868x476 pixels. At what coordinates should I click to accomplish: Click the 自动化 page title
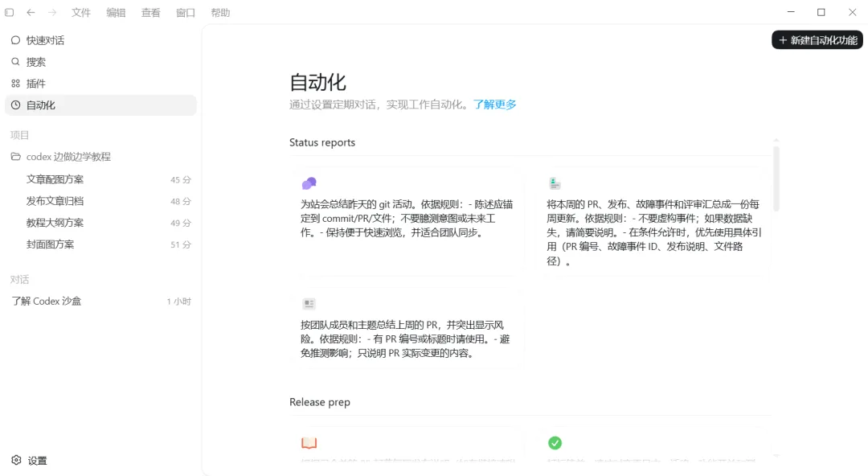click(x=317, y=83)
